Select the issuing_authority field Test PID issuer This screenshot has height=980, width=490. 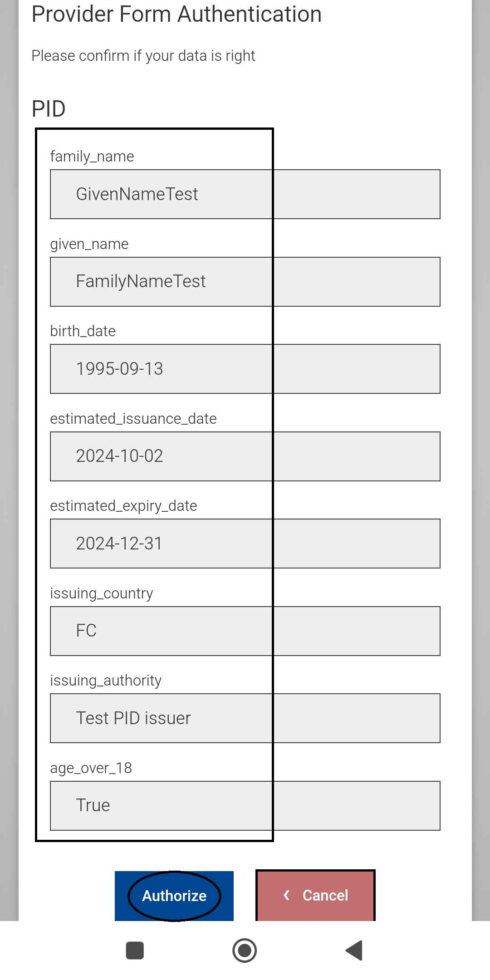tap(245, 718)
